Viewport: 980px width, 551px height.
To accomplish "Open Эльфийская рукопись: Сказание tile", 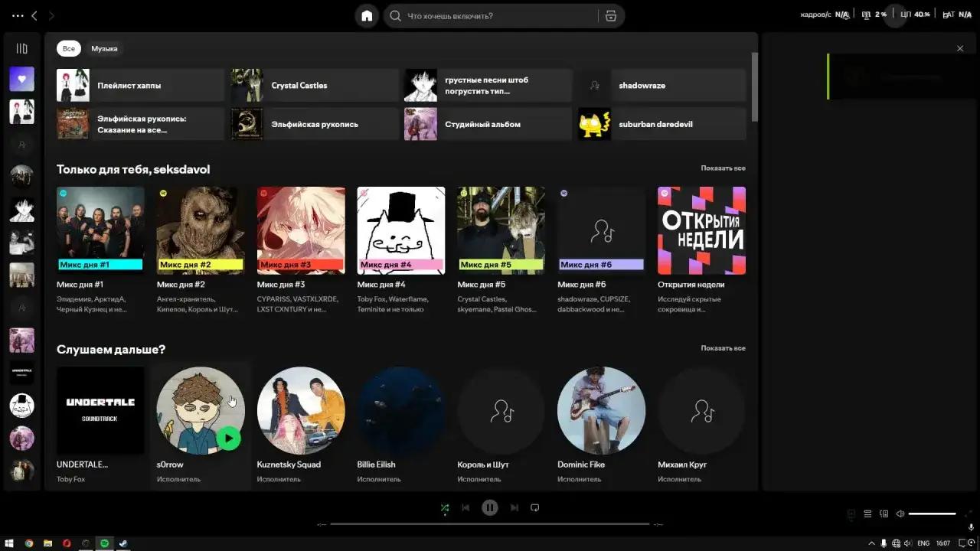I will (x=140, y=124).
